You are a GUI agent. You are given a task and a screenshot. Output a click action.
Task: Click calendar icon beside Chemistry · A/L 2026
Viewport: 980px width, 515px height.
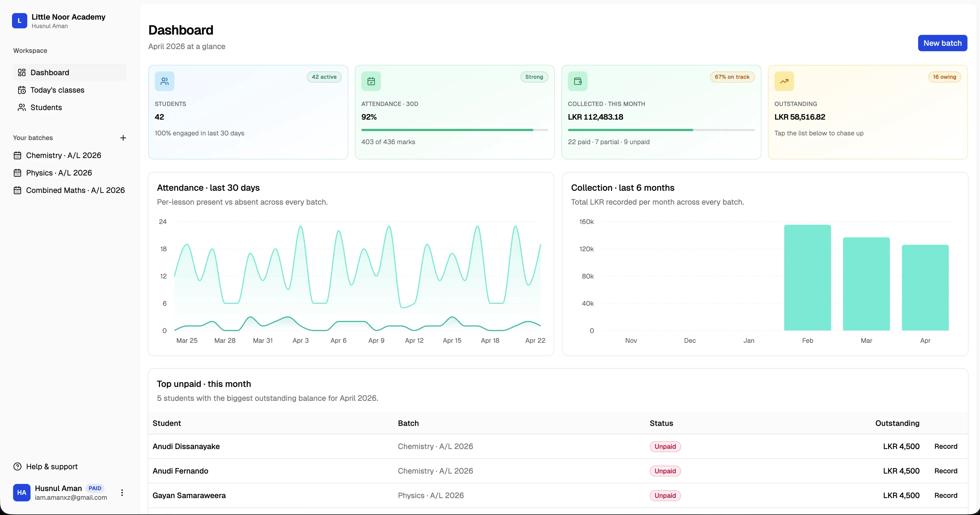click(x=17, y=156)
